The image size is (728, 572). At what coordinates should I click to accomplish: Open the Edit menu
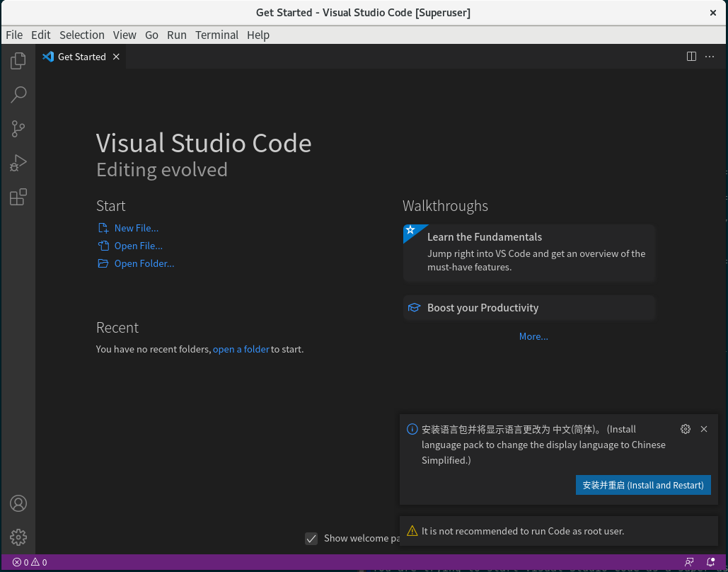tap(41, 35)
